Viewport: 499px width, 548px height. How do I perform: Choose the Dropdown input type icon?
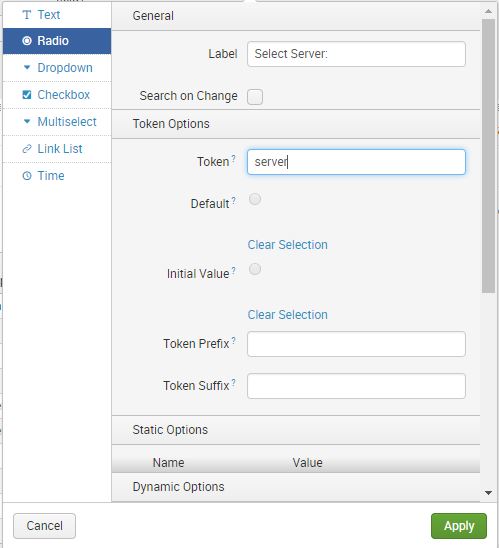(27, 67)
